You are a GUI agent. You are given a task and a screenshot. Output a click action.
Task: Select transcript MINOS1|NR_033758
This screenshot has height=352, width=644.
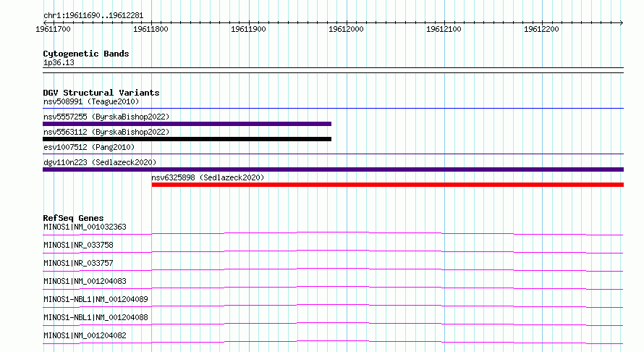coord(78,245)
